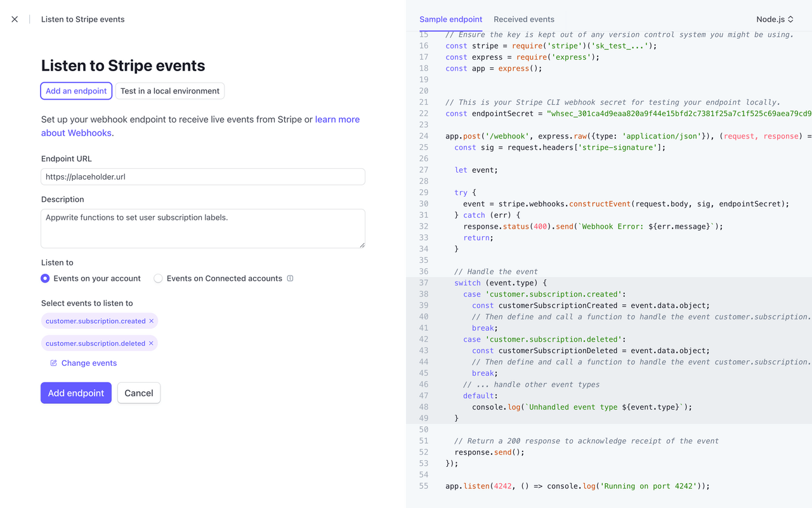
Task: Select Test in a local environment tab
Action: coord(170,91)
